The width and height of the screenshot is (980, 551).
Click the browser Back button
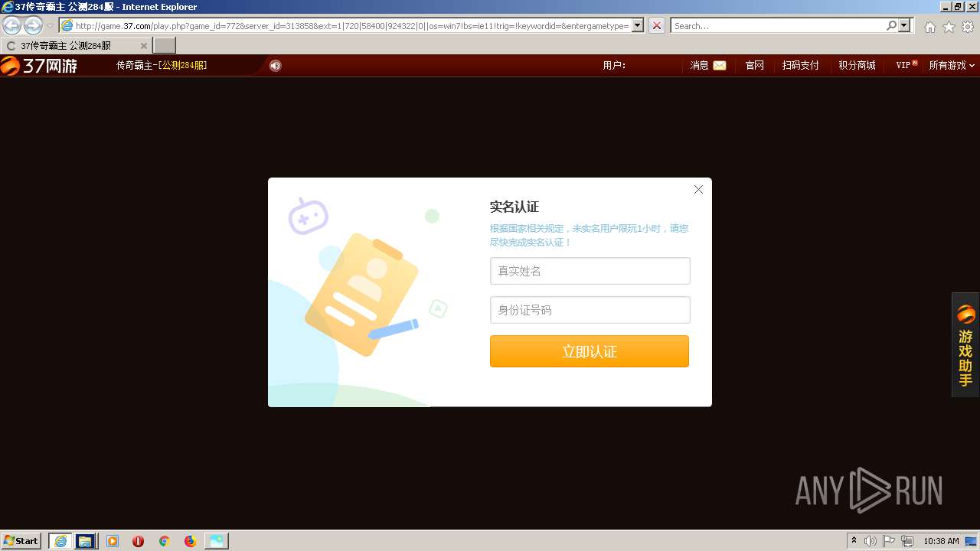coord(12,26)
